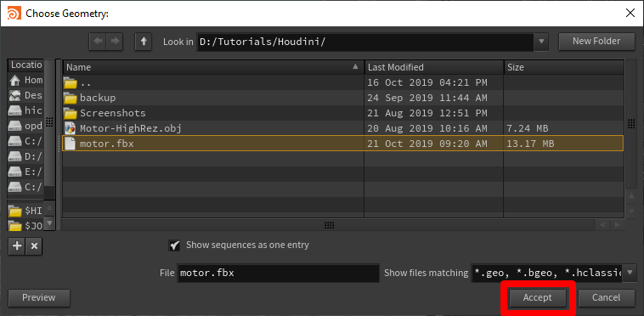Remove a favorite with the x button
This screenshot has width=644, height=316.
tap(35, 245)
